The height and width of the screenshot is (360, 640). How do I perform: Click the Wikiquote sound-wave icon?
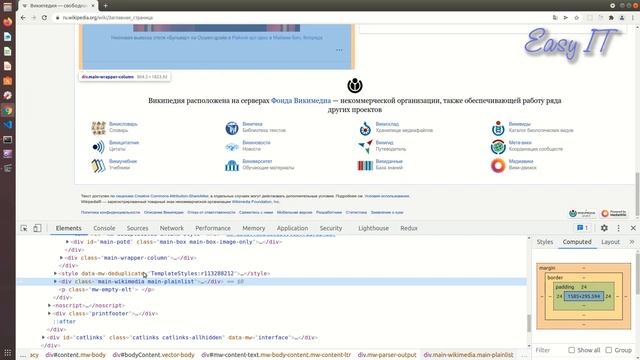(x=98, y=147)
